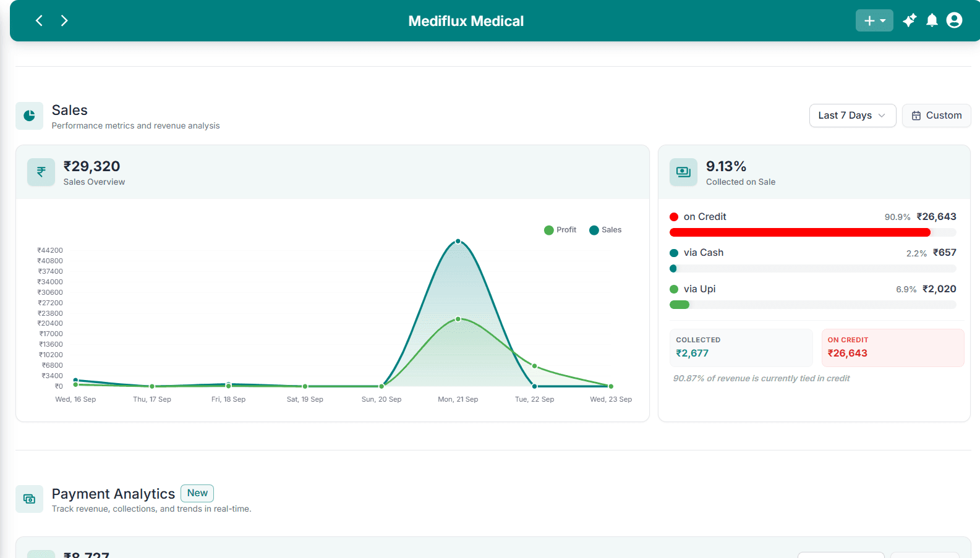The width and height of the screenshot is (980, 558).
Task: Click the via Upi green progress bar
Action: pyautogui.click(x=812, y=305)
